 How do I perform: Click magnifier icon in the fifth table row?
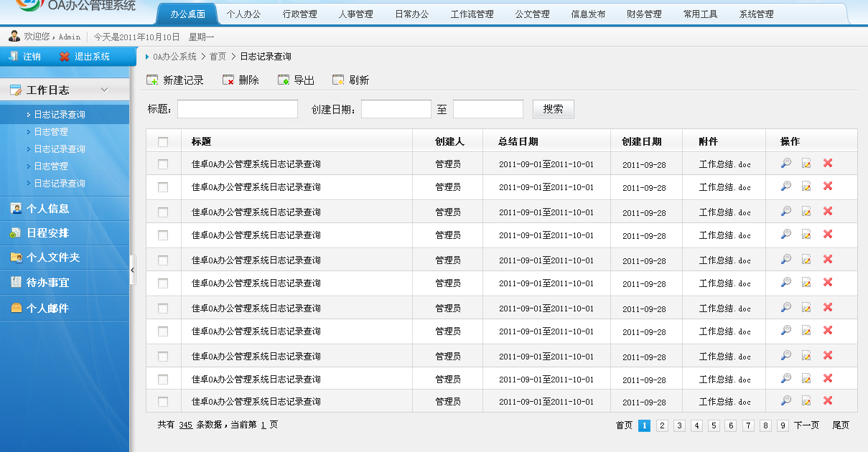(x=786, y=260)
